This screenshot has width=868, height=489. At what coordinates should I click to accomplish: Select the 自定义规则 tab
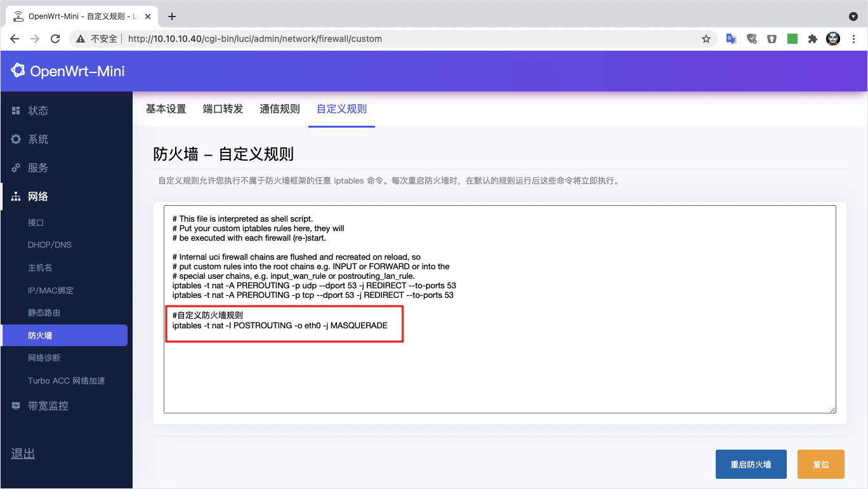click(x=342, y=109)
